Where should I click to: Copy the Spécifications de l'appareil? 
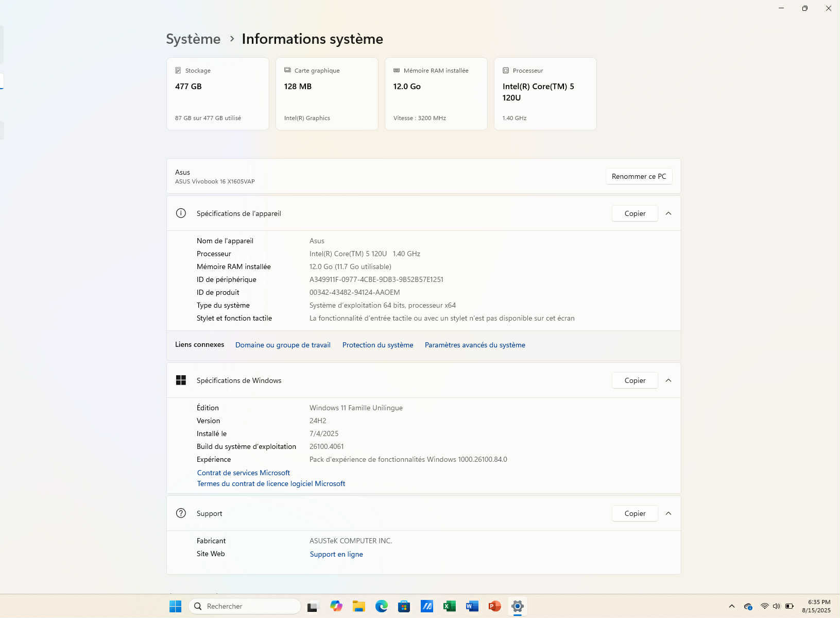635,213
